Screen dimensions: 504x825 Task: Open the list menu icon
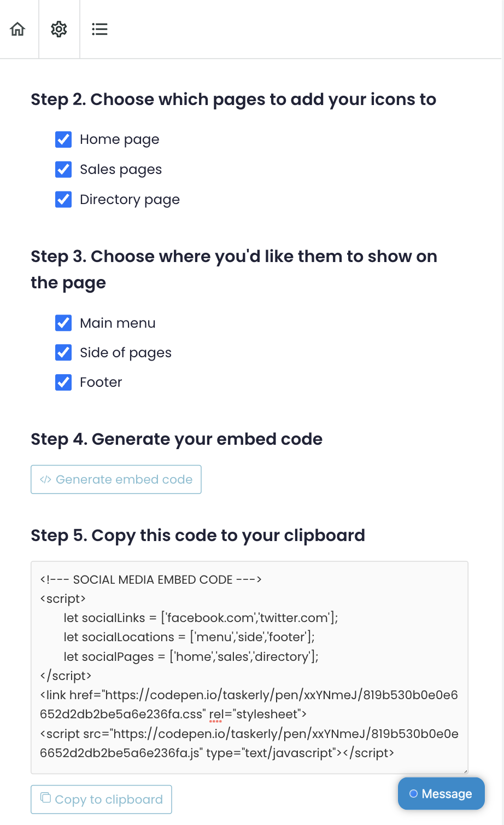(99, 29)
